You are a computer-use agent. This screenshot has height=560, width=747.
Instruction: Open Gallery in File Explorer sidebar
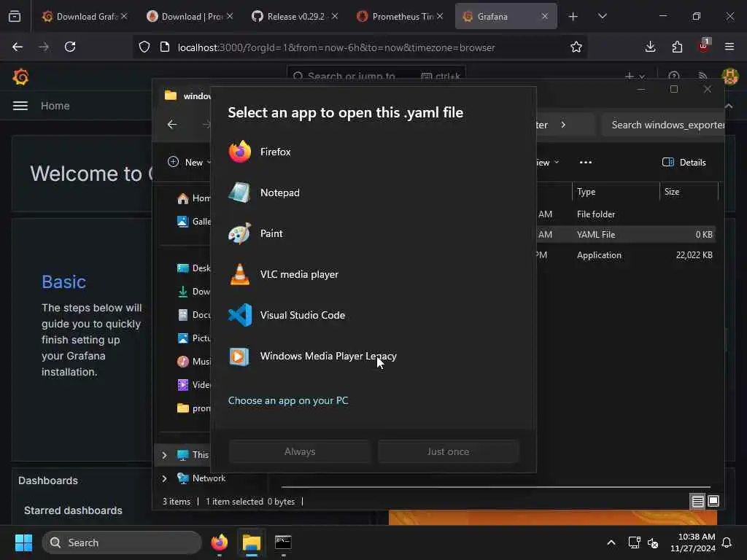(193, 222)
